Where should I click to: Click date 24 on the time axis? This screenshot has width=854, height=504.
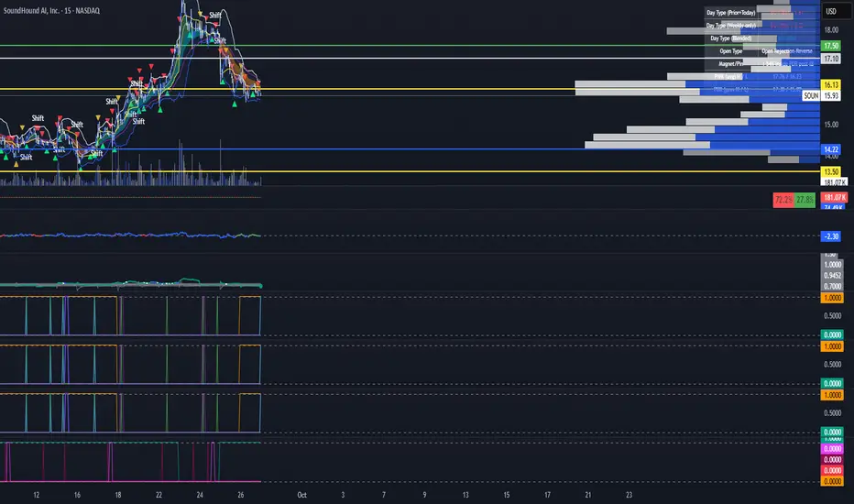pyautogui.click(x=200, y=495)
